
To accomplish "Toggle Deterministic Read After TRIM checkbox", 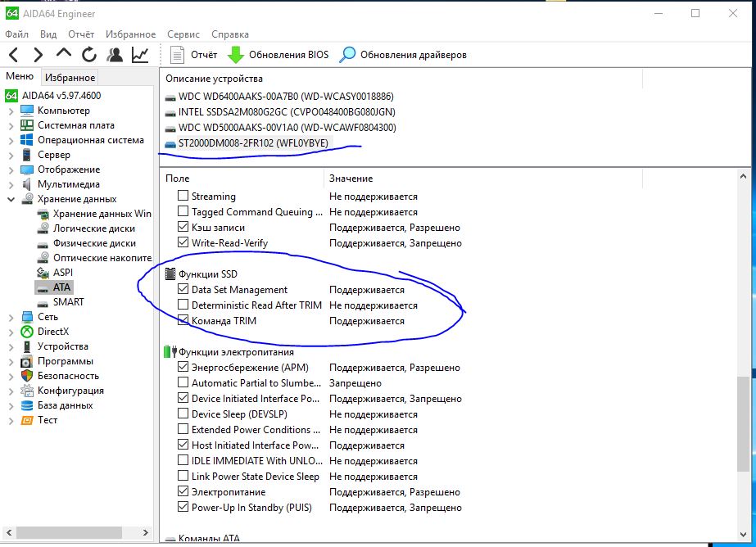I will 183,304.
